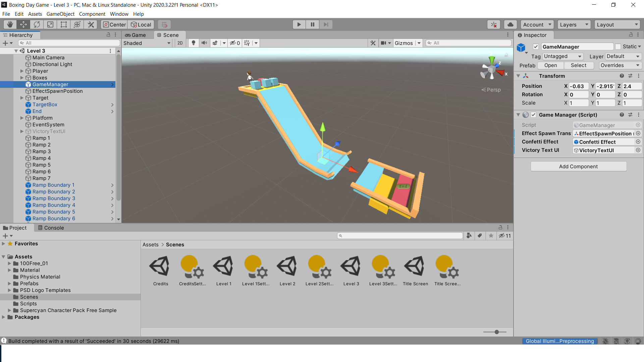Click Select to highlight the prefab asset
Screen dimensions: 644x362
[x=579, y=65]
